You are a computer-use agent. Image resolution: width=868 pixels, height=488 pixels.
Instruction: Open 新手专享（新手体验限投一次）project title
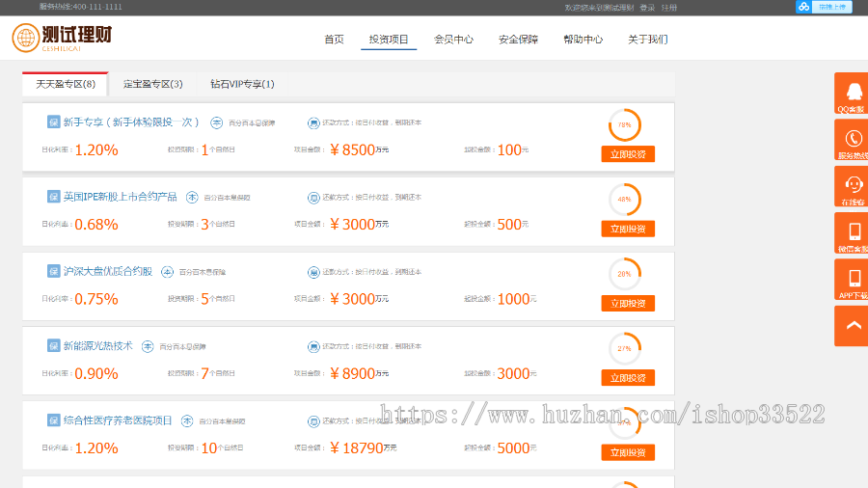tap(130, 122)
